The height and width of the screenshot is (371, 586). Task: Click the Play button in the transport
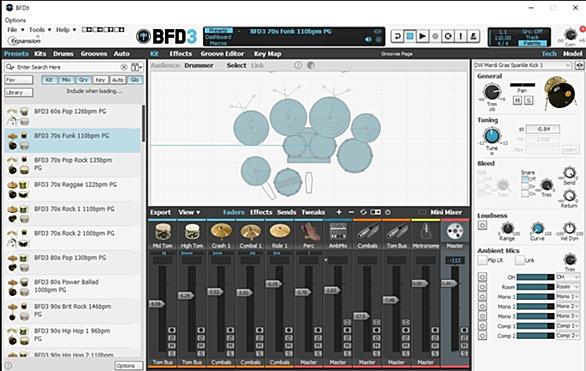click(422, 36)
